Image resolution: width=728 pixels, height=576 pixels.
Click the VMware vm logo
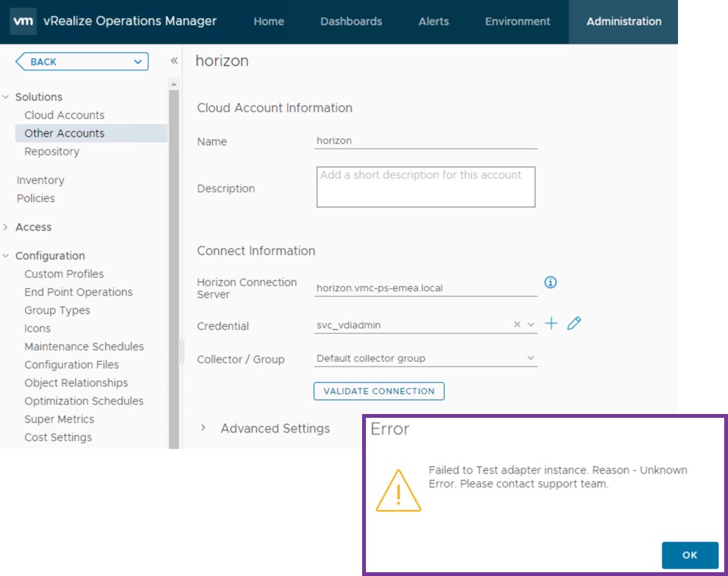coord(23,21)
